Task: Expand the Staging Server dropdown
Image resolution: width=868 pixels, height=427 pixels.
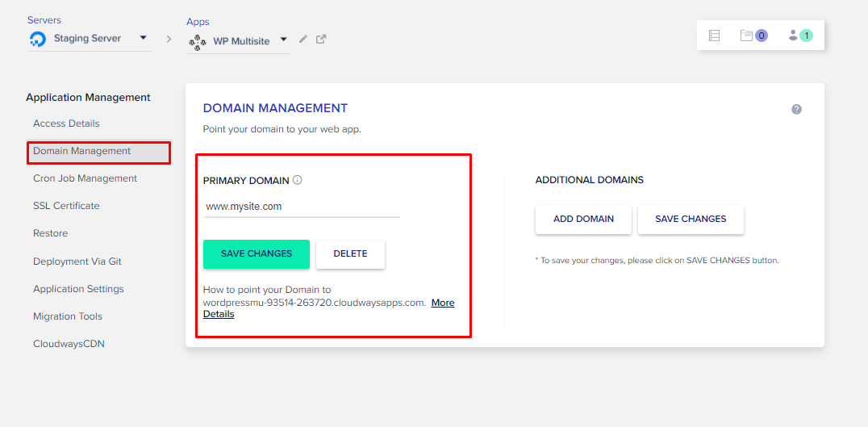Action: tap(143, 38)
